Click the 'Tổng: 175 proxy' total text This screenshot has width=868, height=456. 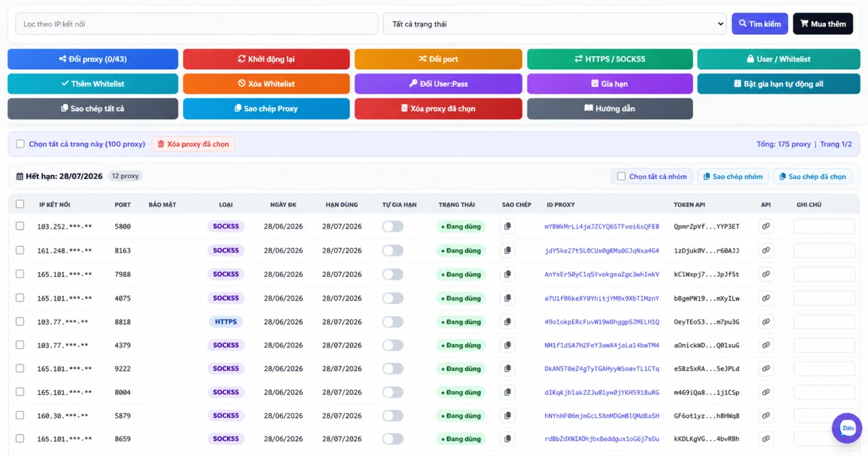783,144
